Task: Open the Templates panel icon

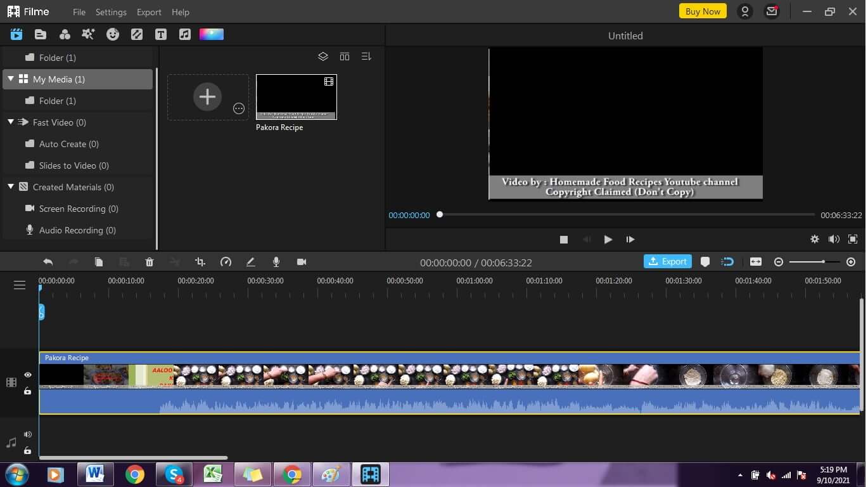Action: (41, 34)
